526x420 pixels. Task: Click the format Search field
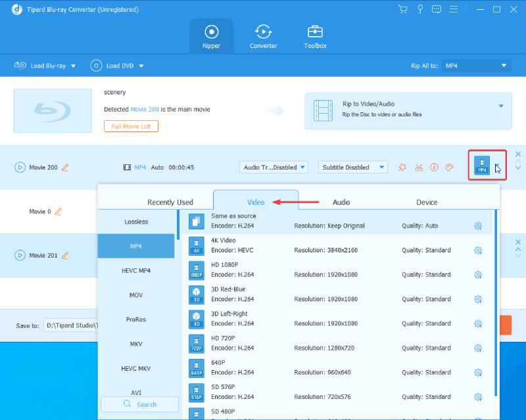[x=139, y=404]
